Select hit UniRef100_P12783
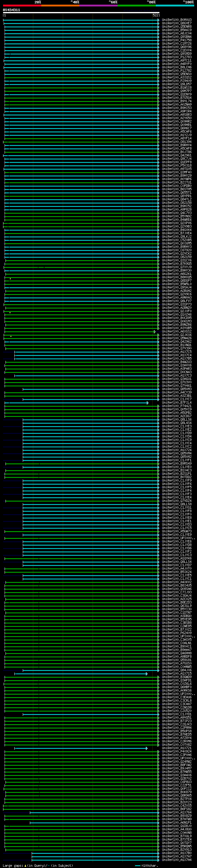 176,57
